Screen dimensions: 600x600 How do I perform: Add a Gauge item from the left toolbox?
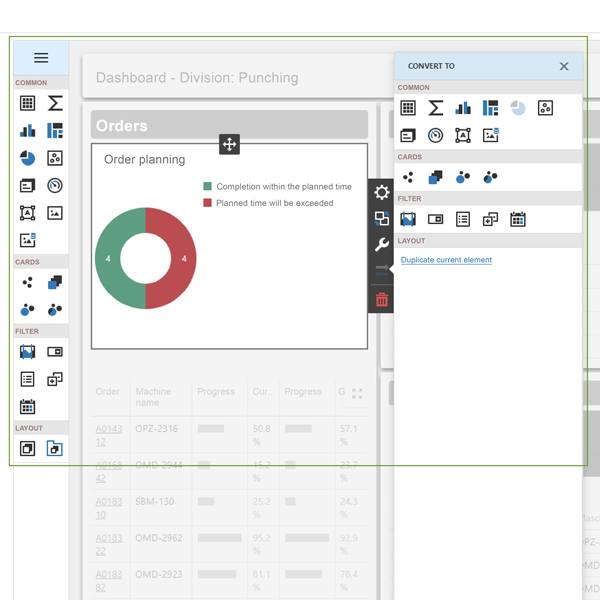click(55, 186)
